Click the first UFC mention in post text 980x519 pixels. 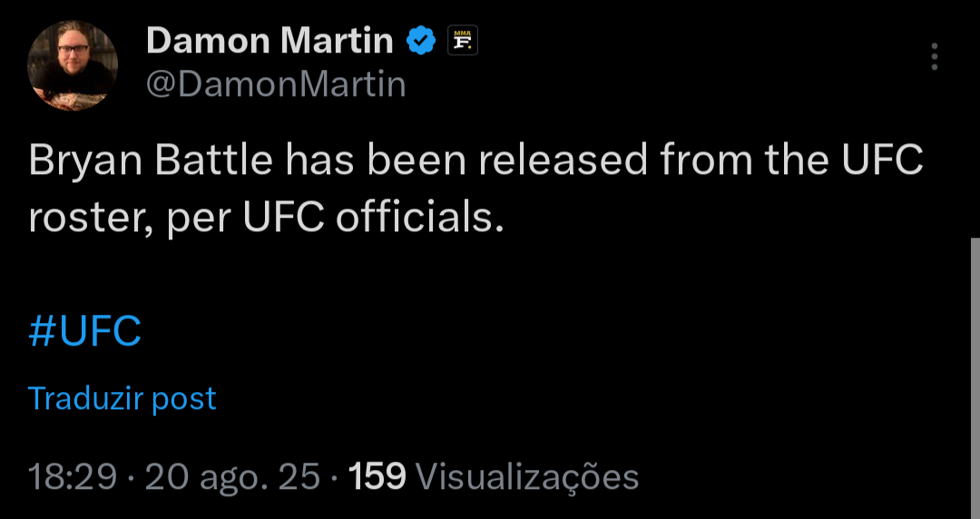(882, 161)
